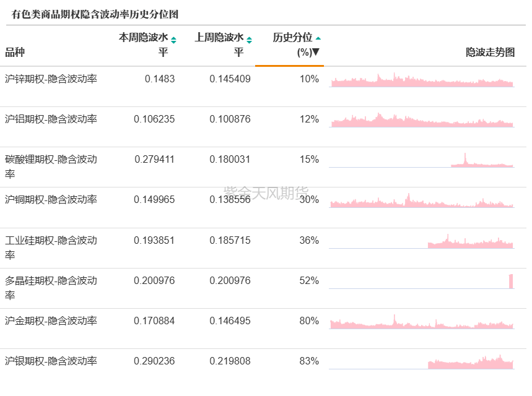Click the 沪银期权 83% percentile cell
Image resolution: width=532 pixels, height=396 pixels.
(x=309, y=361)
